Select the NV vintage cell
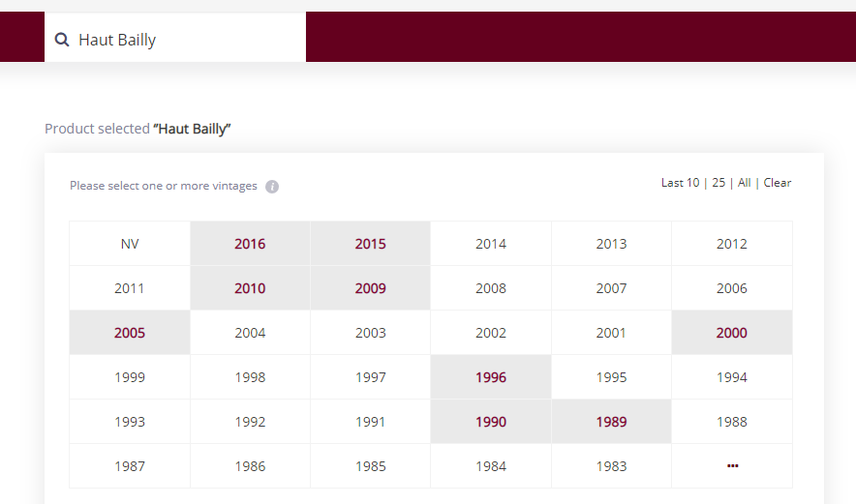 click(x=130, y=244)
